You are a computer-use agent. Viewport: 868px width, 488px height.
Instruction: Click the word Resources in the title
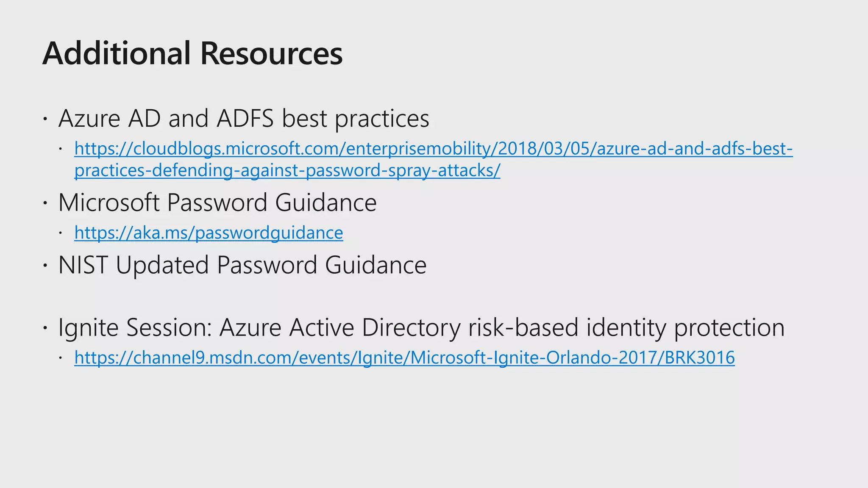271,54
